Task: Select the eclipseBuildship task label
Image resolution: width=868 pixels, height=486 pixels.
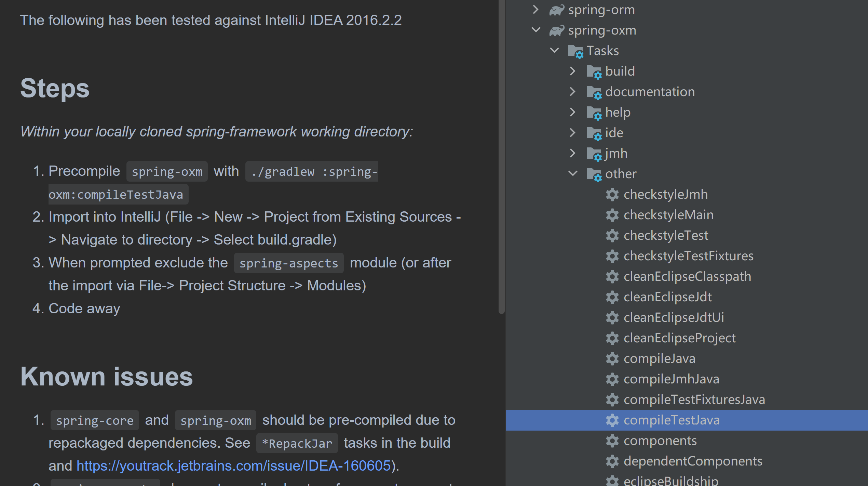Action: pos(671,480)
